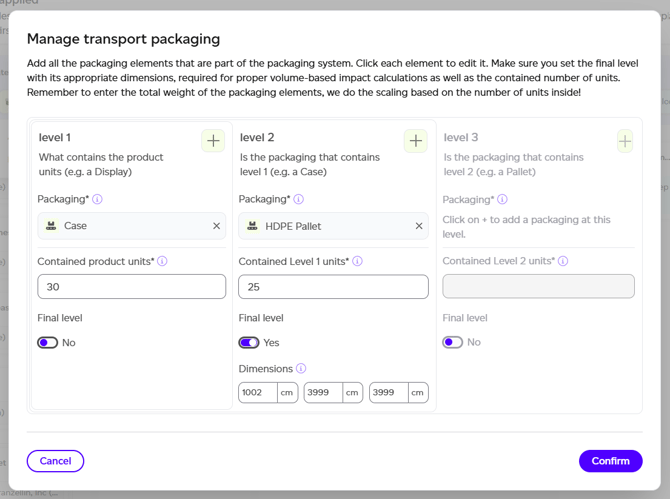The image size is (670, 499).
Task: Click the Cancel button
Action: click(x=56, y=461)
